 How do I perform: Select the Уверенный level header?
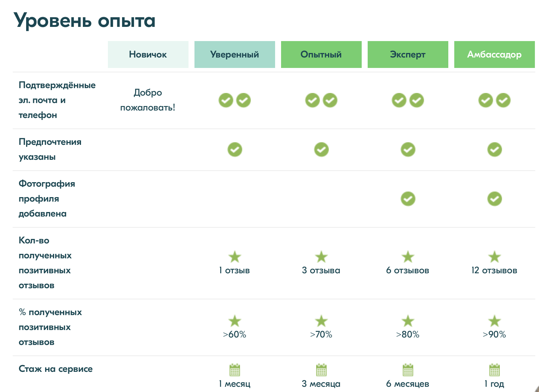(235, 55)
